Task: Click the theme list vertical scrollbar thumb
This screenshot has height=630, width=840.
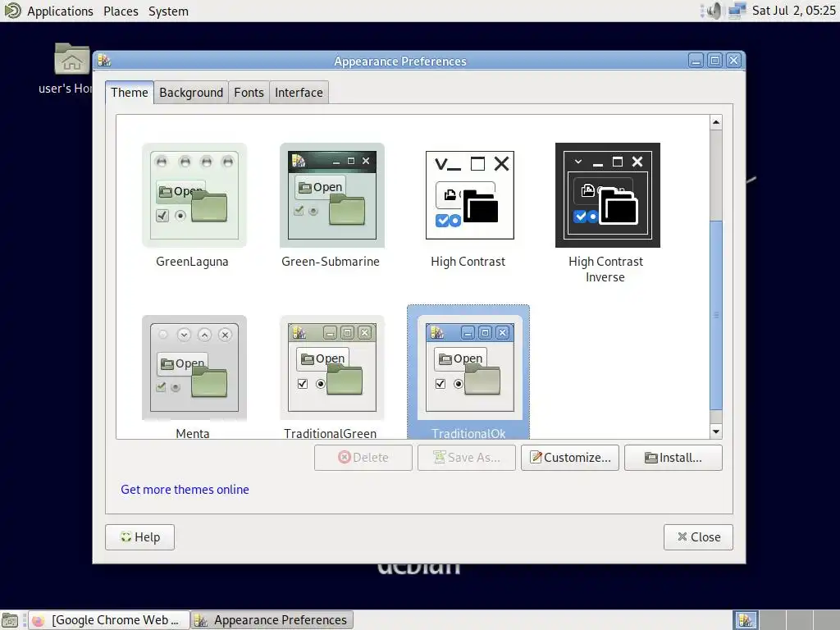Action: 715,315
